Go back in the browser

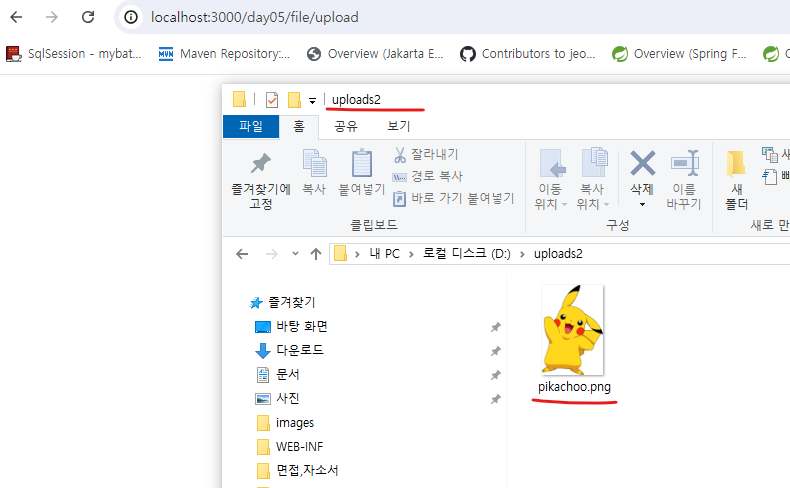click(16, 17)
